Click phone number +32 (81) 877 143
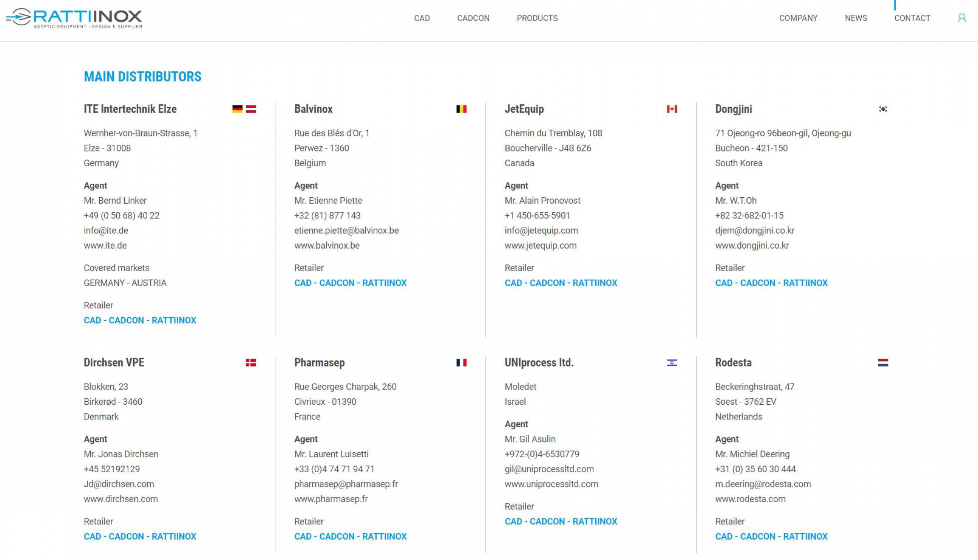This screenshot has height=560, width=978. [327, 216]
